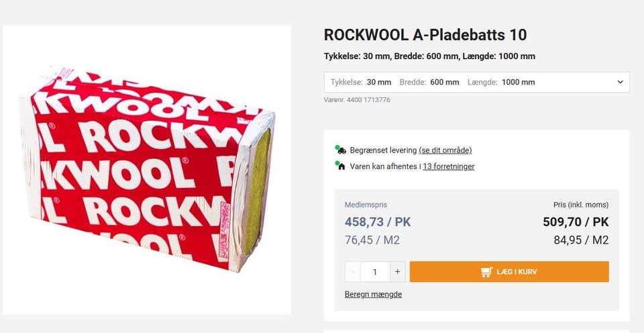
Task: Open the "13 forretninger" stores link
Action: [448, 166]
